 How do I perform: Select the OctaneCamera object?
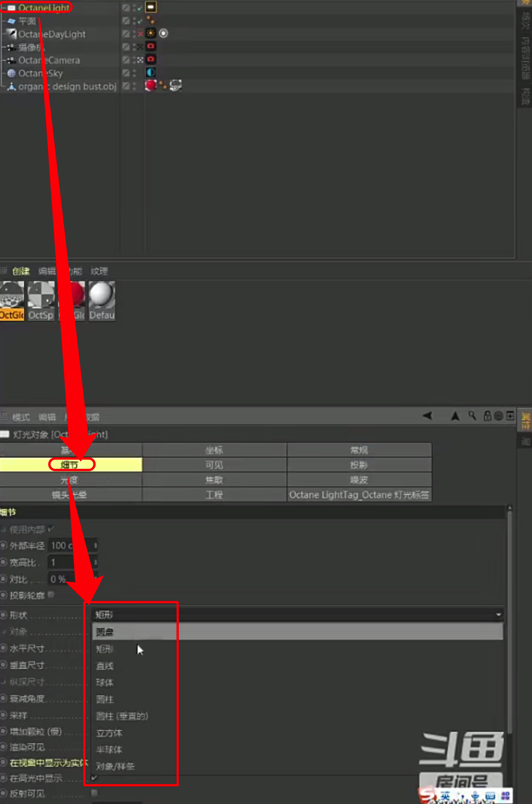[x=49, y=60]
